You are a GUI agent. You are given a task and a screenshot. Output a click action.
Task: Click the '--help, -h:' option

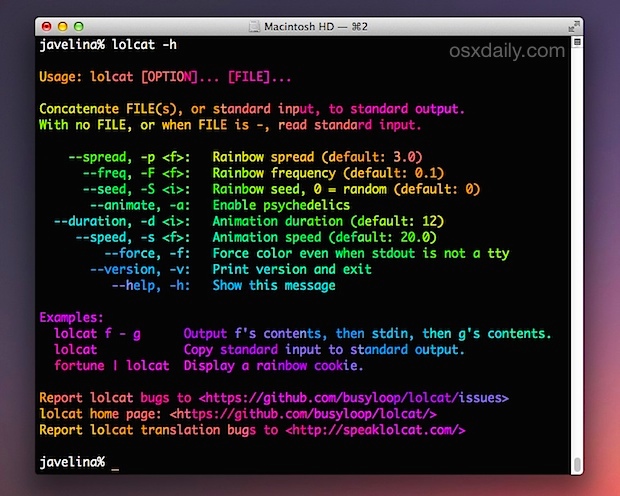pos(151,286)
